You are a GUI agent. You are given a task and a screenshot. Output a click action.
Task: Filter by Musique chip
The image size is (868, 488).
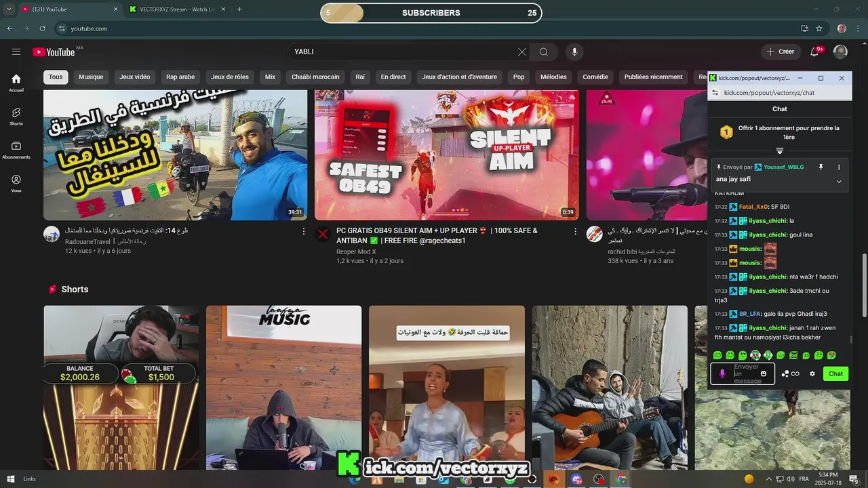pos(91,77)
